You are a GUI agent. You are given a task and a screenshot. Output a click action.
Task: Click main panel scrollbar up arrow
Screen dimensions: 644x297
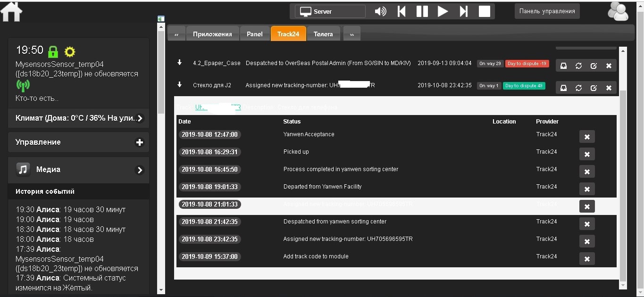coord(623,50)
